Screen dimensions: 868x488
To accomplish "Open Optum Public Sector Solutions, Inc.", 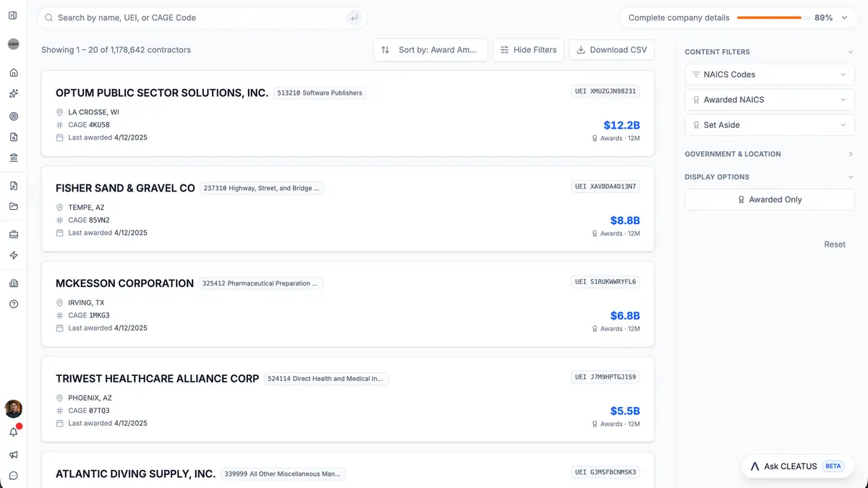I will click(x=162, y=93).
